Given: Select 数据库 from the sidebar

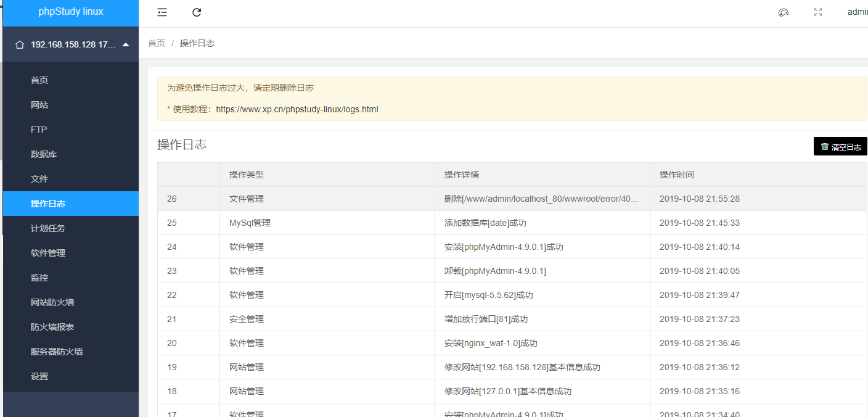Looking at the screenshot, I should pyautogui.click(x=44, y=154).
